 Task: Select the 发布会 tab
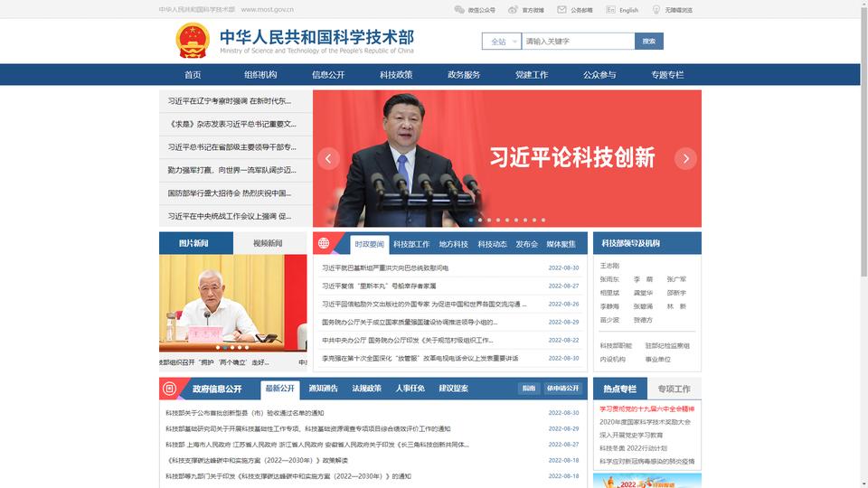[526, 244]
